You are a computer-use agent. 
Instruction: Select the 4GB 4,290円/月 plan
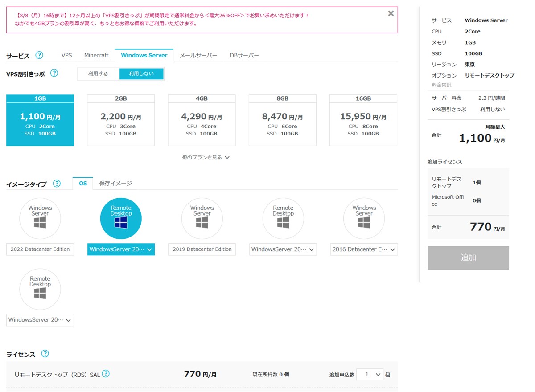(202, 120)
